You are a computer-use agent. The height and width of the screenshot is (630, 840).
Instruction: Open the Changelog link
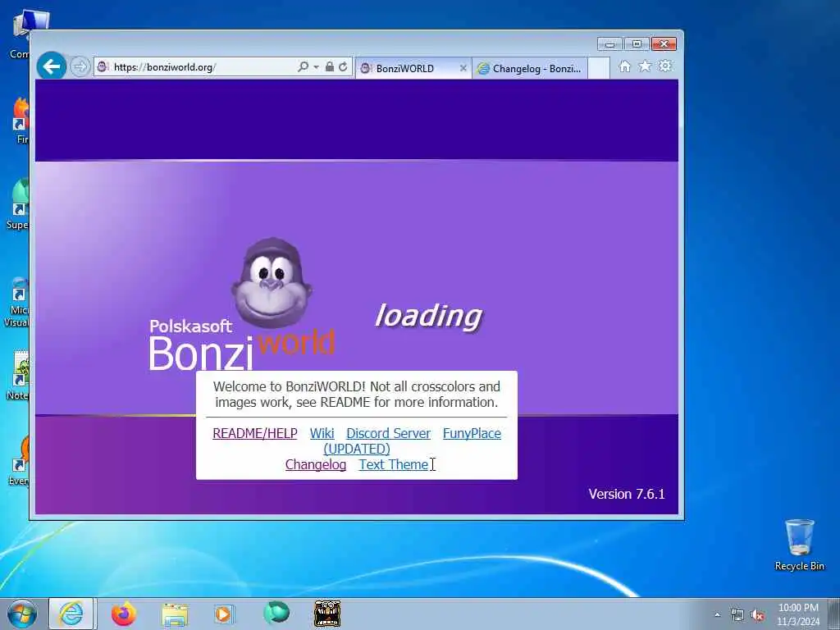(316, 464)
